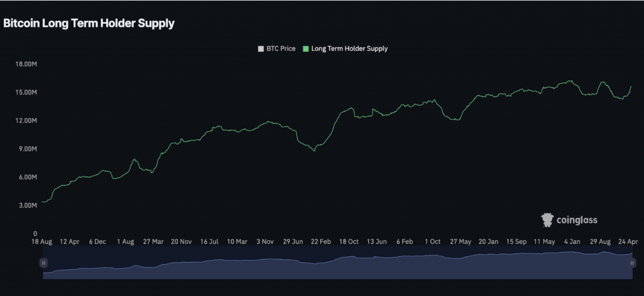Click the 4 Jan x-axis date

572,242
